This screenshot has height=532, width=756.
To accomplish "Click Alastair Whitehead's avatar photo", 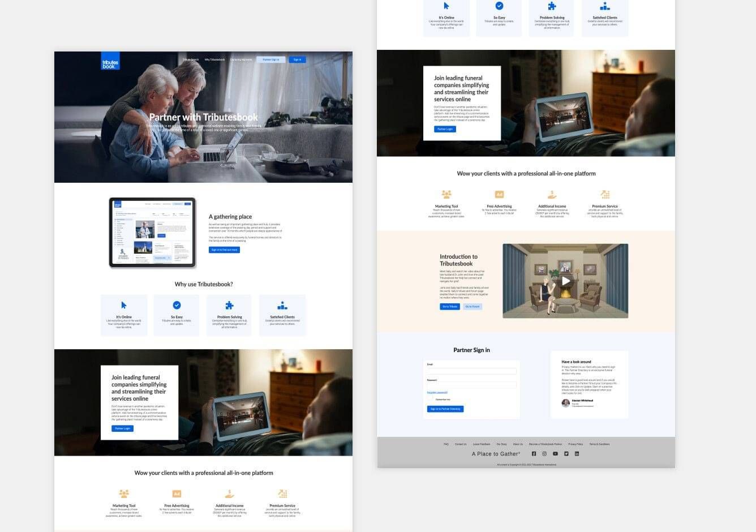I will [565, 403].
